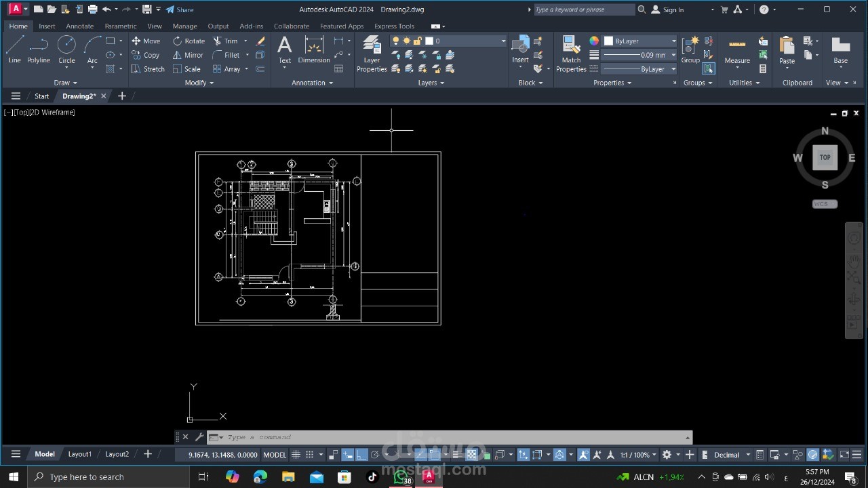Open the annotation scale 1:1 dropdown
This screenshot has width=868, height=488.
click(638, 455)
